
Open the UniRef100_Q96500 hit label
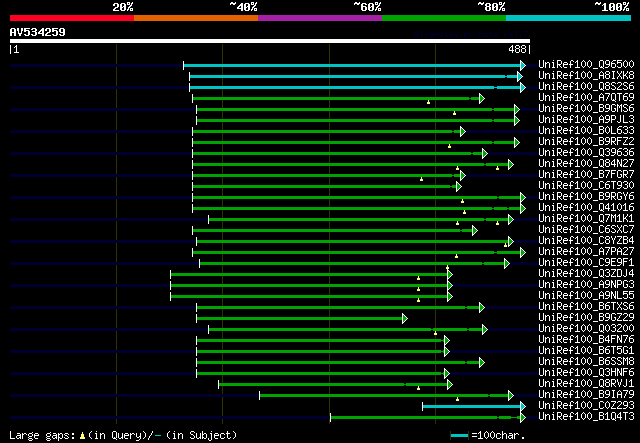[586, 65]
